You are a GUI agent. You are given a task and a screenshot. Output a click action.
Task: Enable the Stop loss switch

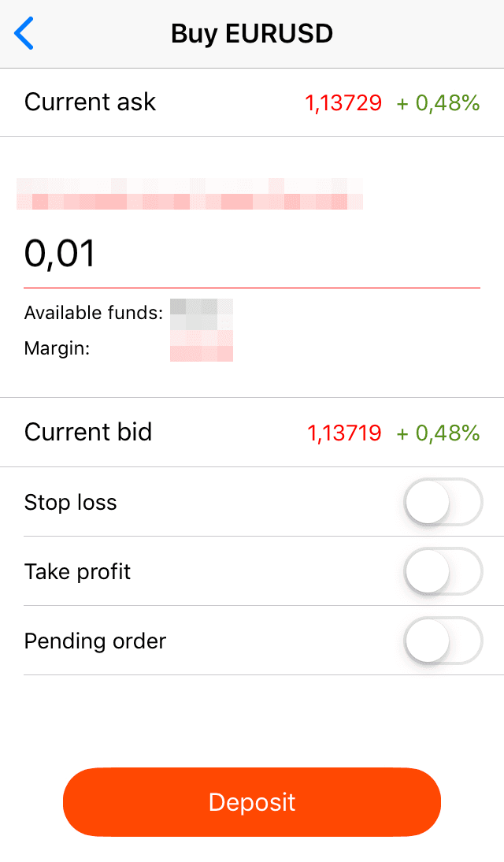pyautogui.click(x=443, y=502)
